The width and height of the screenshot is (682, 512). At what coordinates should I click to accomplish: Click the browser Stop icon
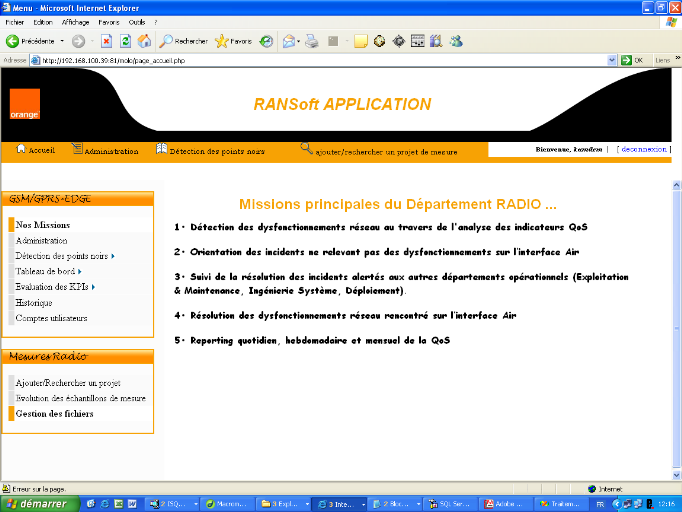click(x=106, y=41)
